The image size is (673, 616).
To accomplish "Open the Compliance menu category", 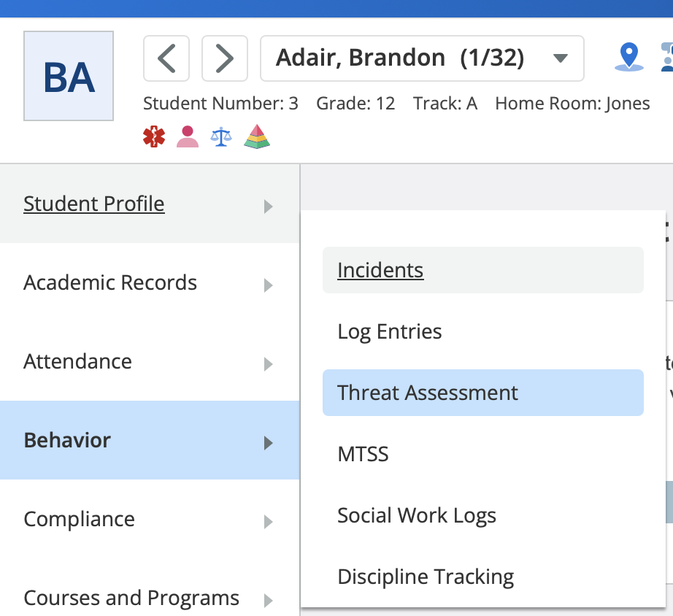I will pos(150,519).
